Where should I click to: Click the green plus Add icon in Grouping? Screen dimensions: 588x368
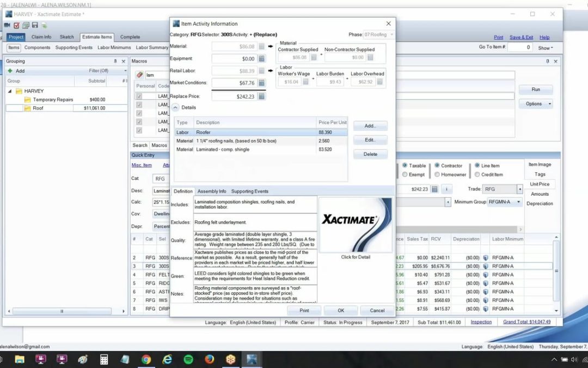10,70
